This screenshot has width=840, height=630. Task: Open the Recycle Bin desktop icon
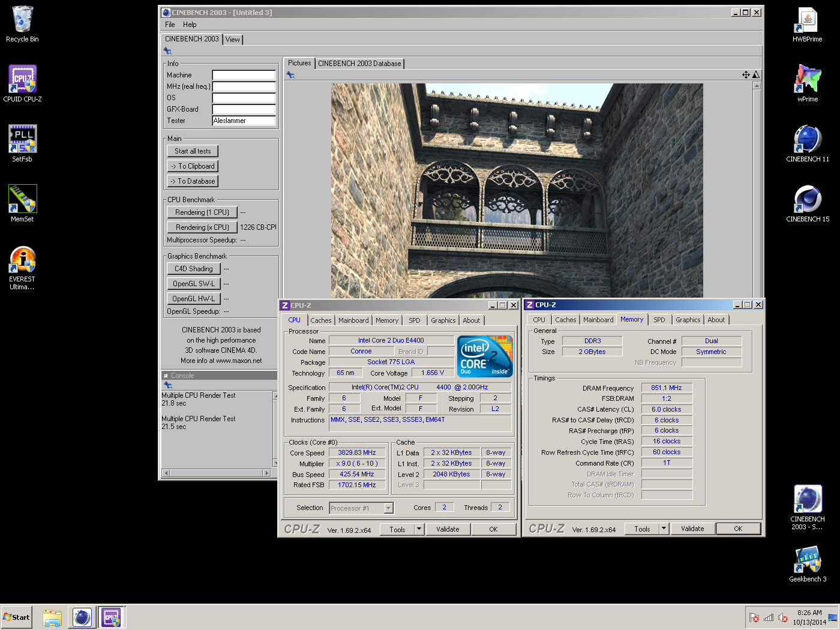[x=22, y=24]
